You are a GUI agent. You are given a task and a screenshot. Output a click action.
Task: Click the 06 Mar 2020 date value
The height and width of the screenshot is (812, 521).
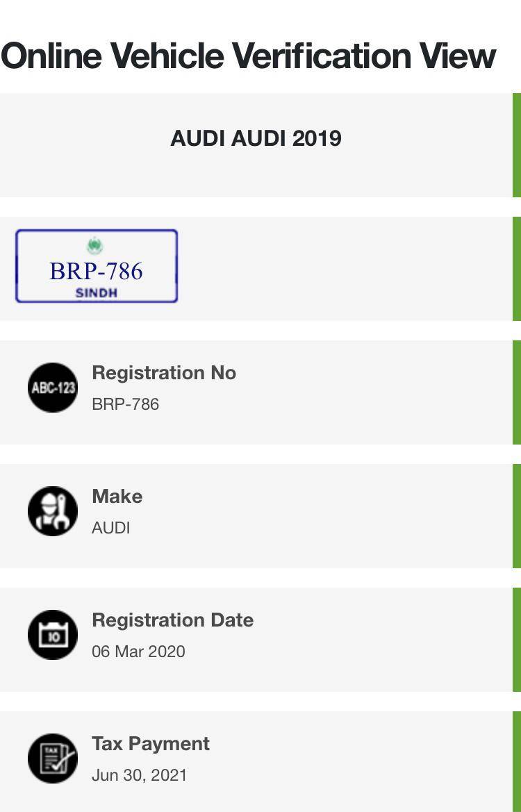(138, 652)
